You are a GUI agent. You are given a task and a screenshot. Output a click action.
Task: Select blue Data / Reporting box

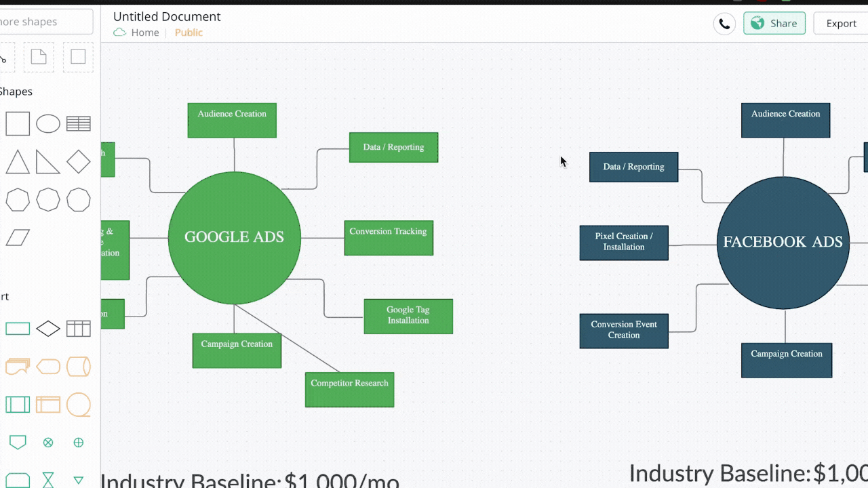coord(633,167)
